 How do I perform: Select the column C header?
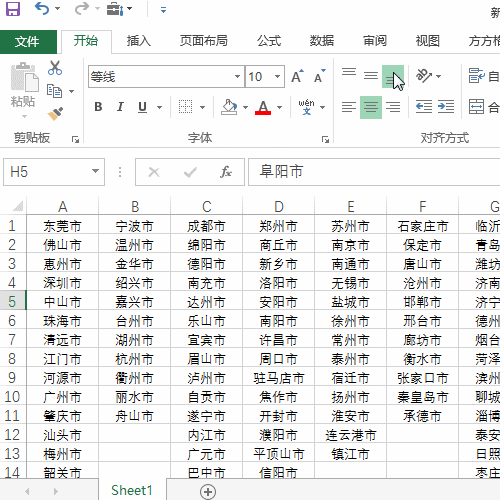(x=207, y=206)
